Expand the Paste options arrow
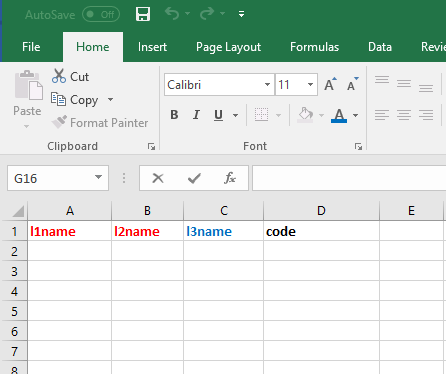Screen dimensions: 446x374 click(27, 127)
